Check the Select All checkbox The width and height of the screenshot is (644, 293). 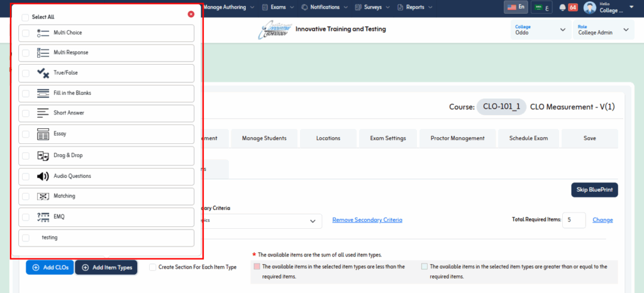pos(25,18)
